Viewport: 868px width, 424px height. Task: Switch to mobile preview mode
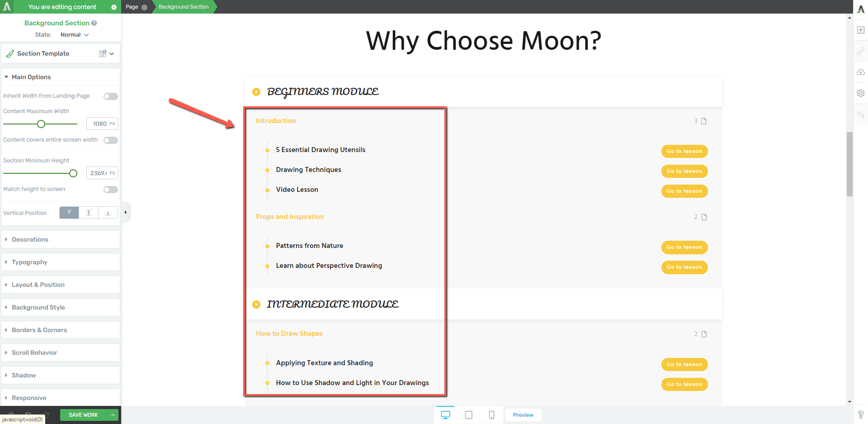click(491, 415)
